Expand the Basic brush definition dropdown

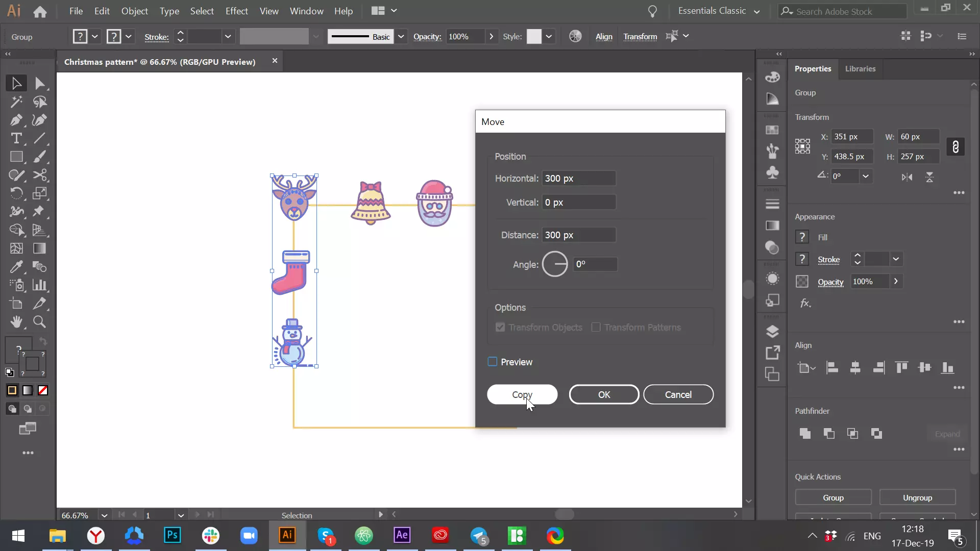point(401,36)
